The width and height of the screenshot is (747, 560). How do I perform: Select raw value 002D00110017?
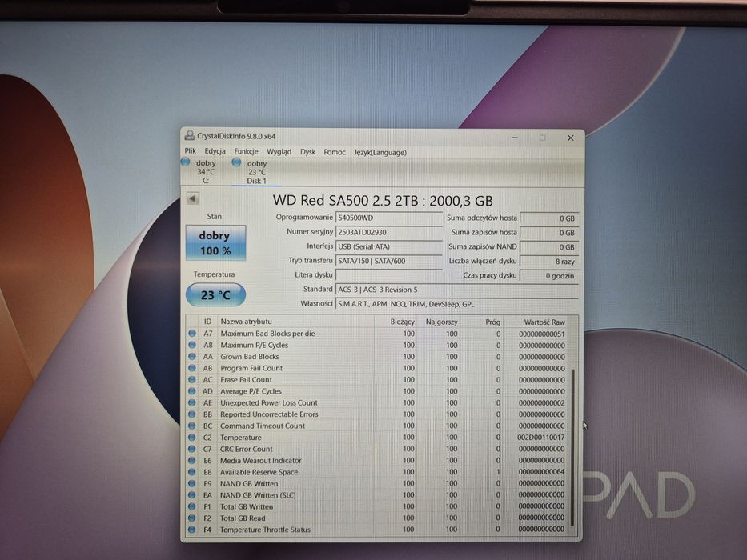(540, 437)
